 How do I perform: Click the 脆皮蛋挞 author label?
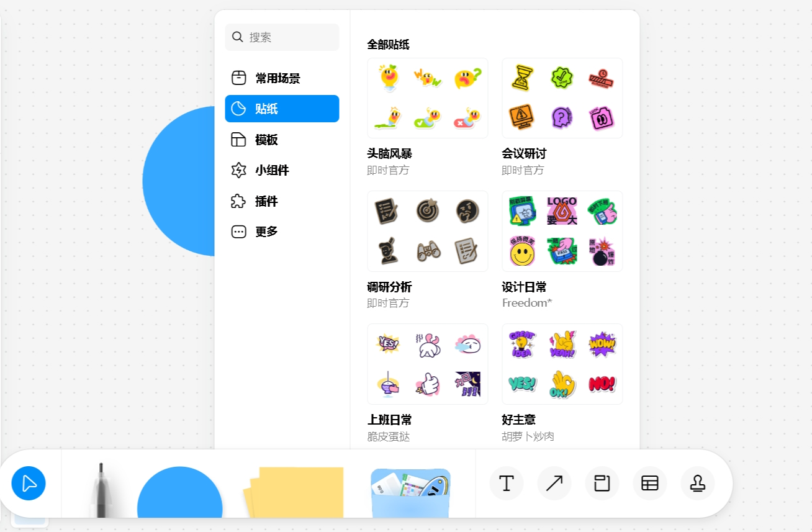[389, 436]
